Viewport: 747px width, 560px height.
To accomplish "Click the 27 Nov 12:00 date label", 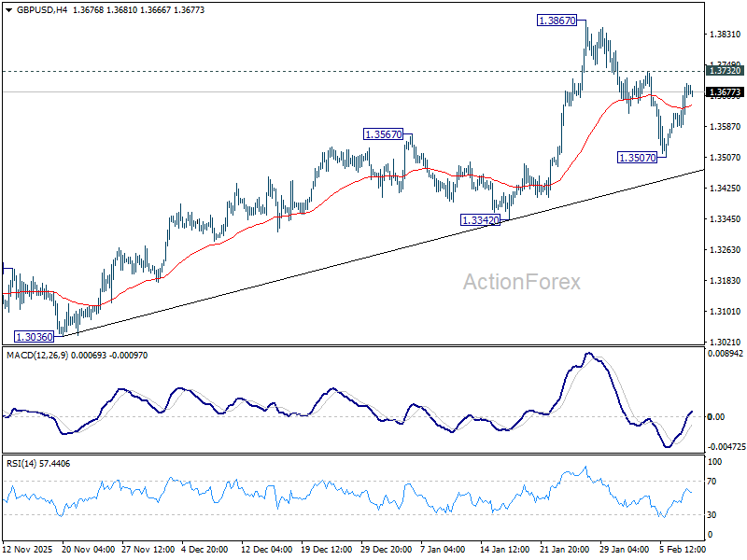I will point(148,549).
